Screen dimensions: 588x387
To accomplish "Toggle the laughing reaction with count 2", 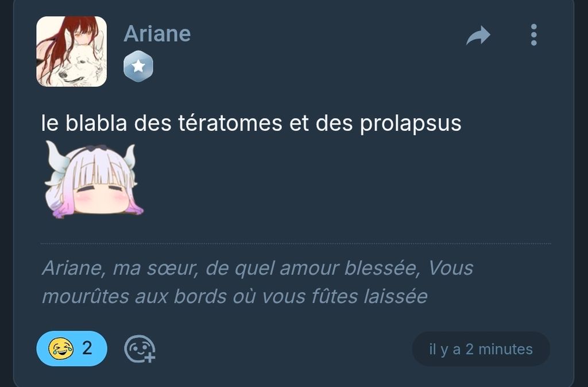I will click(72, 349).
